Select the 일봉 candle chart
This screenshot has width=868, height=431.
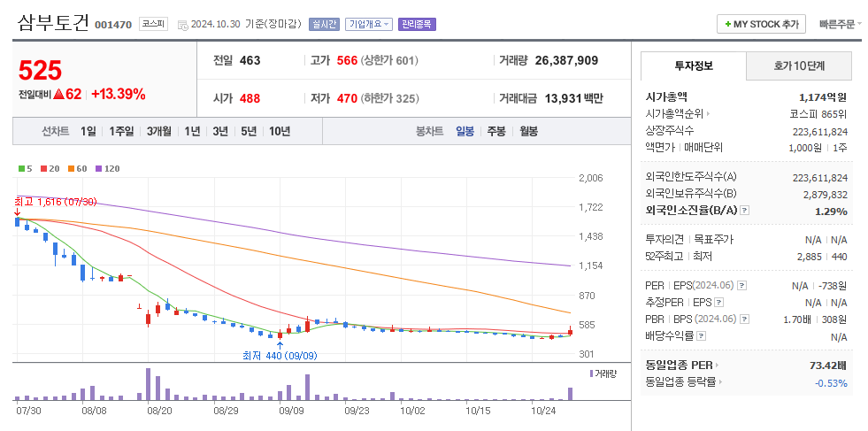pos(465,132)
